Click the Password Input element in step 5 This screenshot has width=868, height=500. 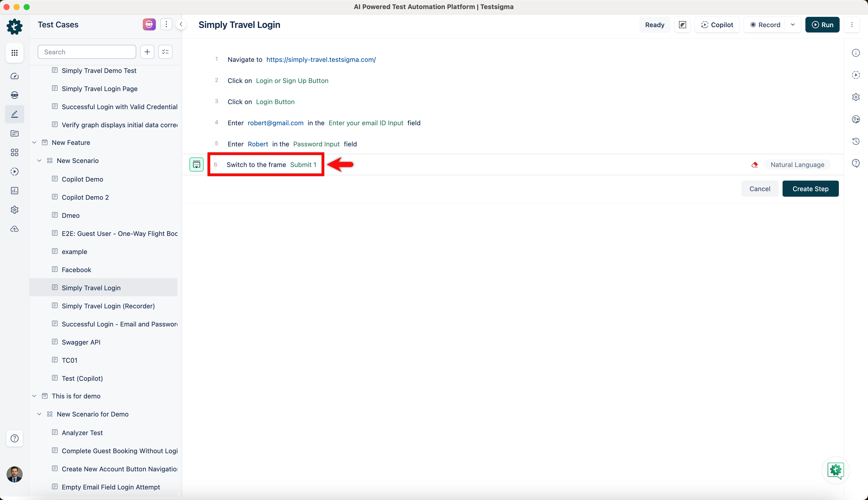click(x=316, y=144)
